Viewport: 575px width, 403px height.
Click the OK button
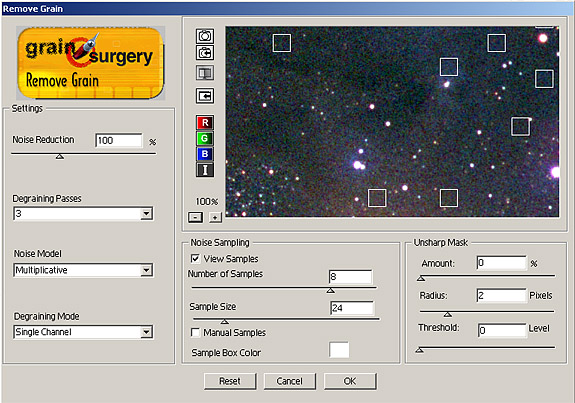coord(350,381)
